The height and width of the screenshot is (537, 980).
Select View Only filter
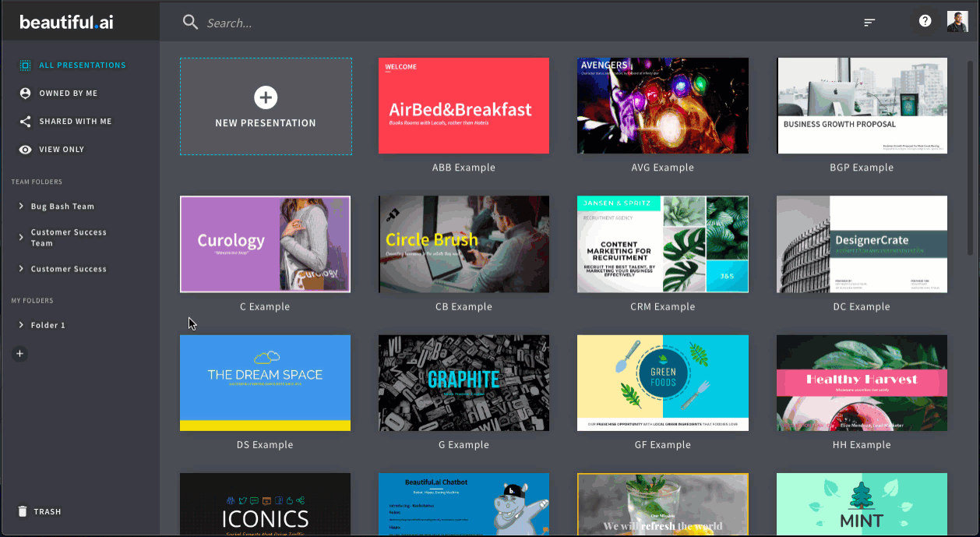tap(62, 150)
